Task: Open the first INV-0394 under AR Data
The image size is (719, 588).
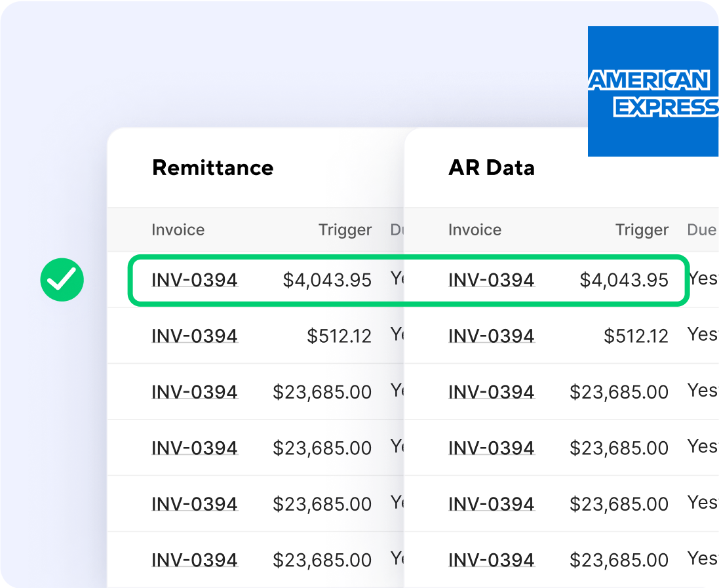Action: click(491, 279)
